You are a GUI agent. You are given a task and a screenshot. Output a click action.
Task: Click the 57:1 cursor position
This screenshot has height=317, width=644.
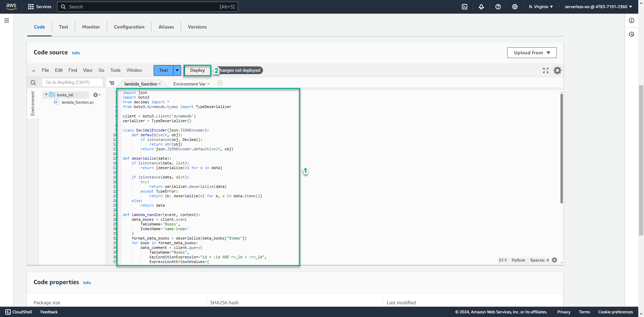coord(503,260)
